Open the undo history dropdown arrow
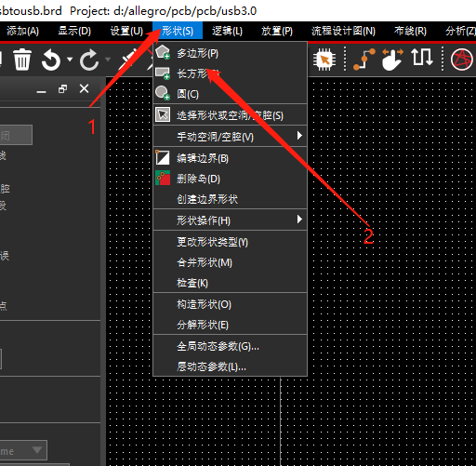This screenshot has height=466, width=476. 70,60
